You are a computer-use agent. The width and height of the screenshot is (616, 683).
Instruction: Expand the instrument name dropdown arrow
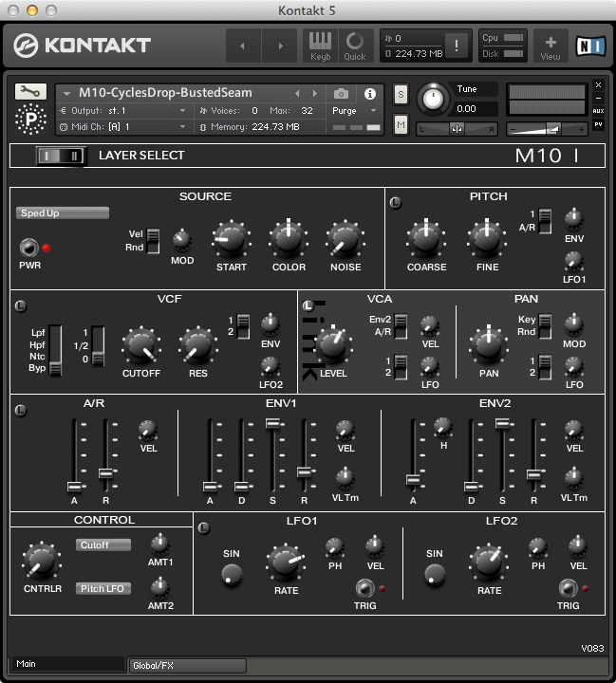point(66,93)
